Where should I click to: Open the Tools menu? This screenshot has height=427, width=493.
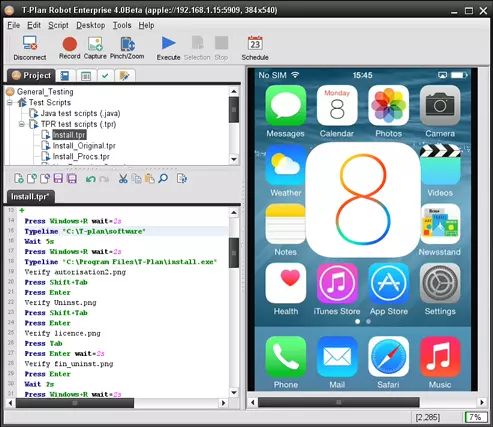(x=122, y=25)
